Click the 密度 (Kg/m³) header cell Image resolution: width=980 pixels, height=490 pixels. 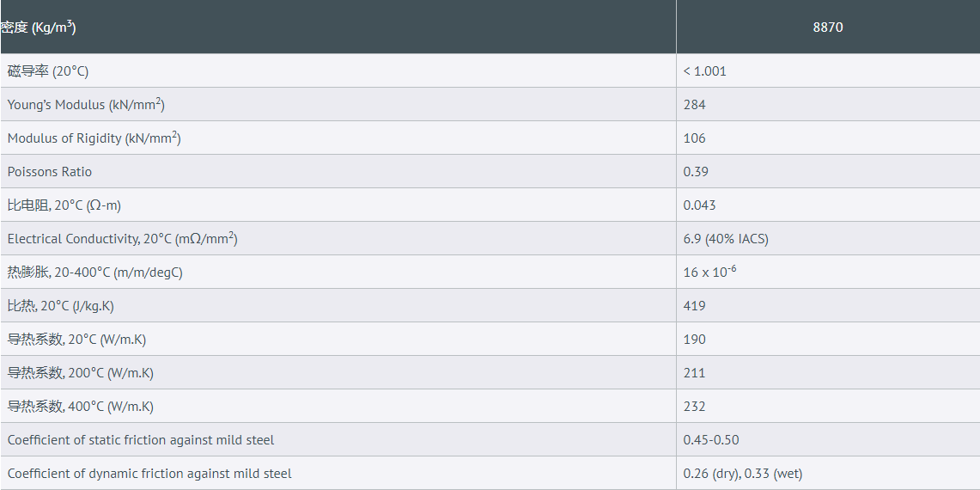click(39, 28)
